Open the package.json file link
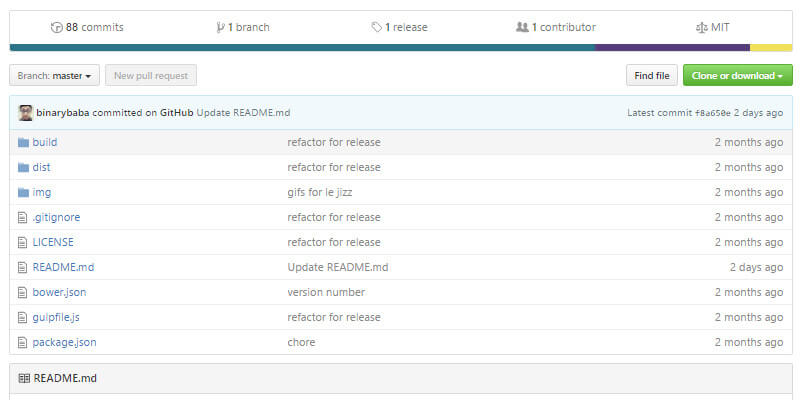 (64, 342)
